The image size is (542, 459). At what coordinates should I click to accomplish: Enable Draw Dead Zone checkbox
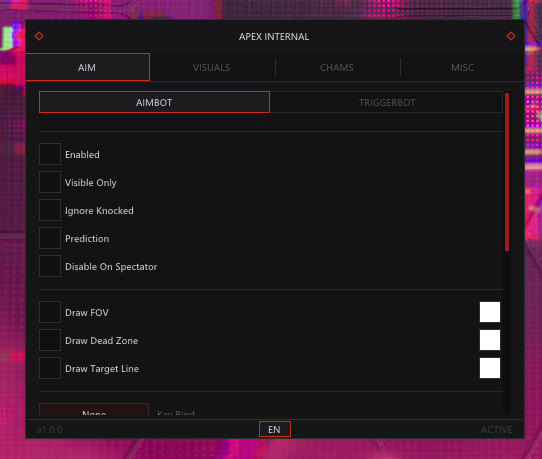(x=50, y=340)
